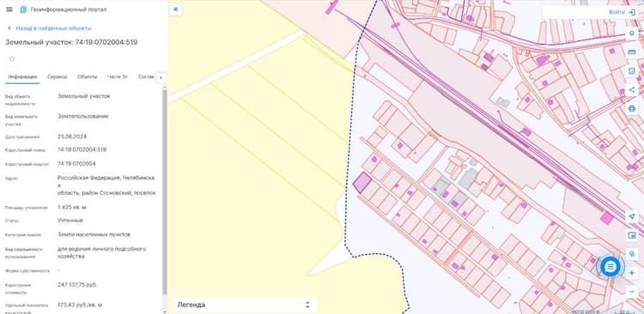
Task: Click the value Землепользование
Action: click(83, 116)
